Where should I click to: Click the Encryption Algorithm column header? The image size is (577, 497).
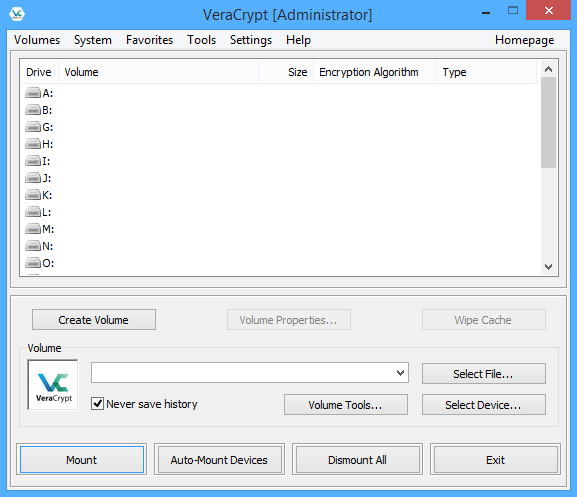[375, 72]
